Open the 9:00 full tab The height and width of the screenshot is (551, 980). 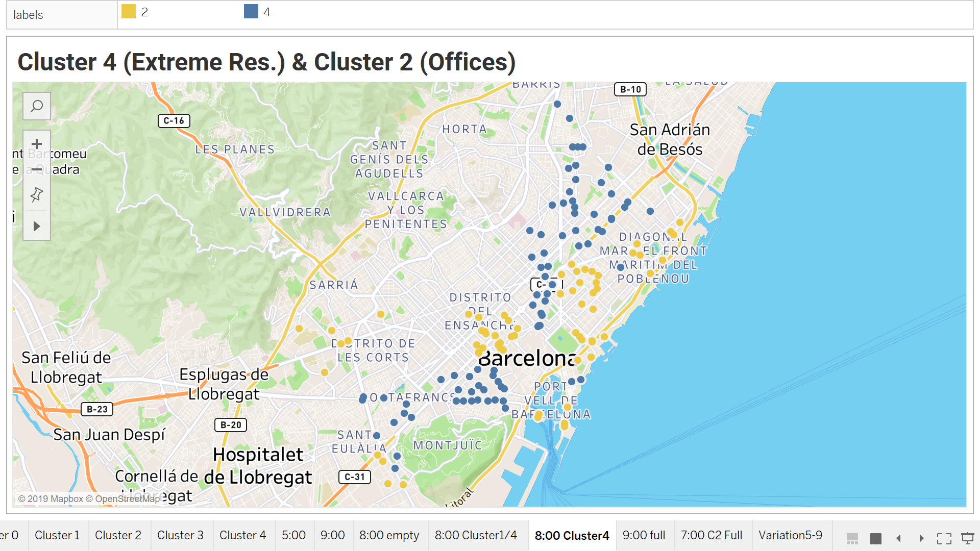coord(644,535)
